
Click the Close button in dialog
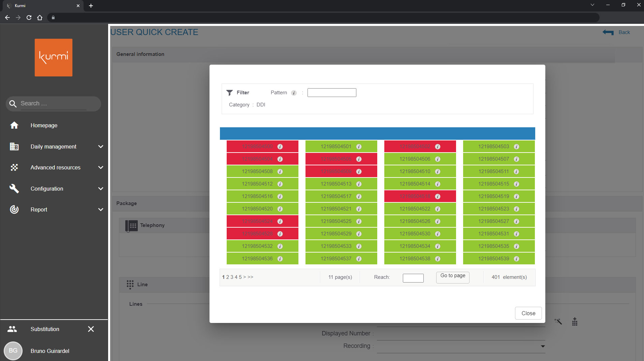(528, 313)
